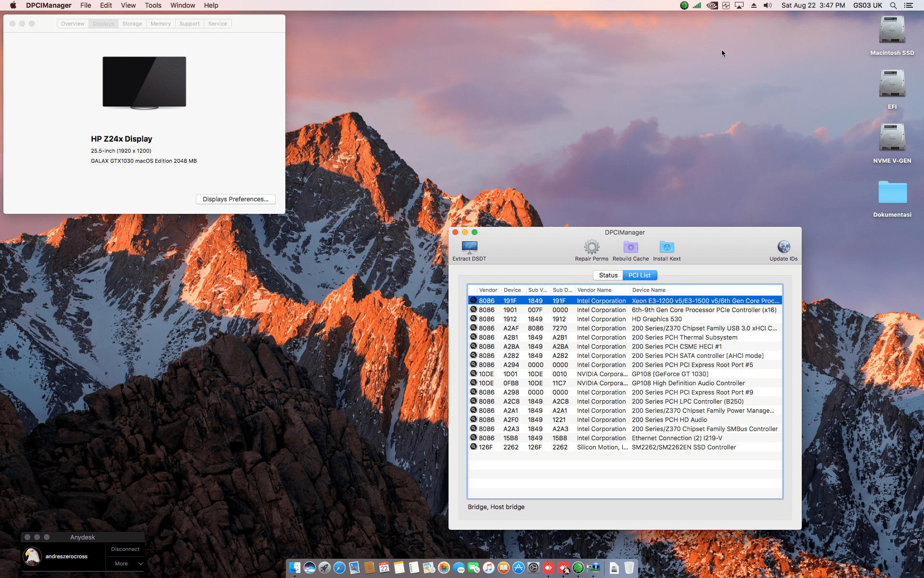Image resolution: width=924 pixels, height=578 pixels.
Task: Click the Displays Preferences button
Action: pos(235,199)
